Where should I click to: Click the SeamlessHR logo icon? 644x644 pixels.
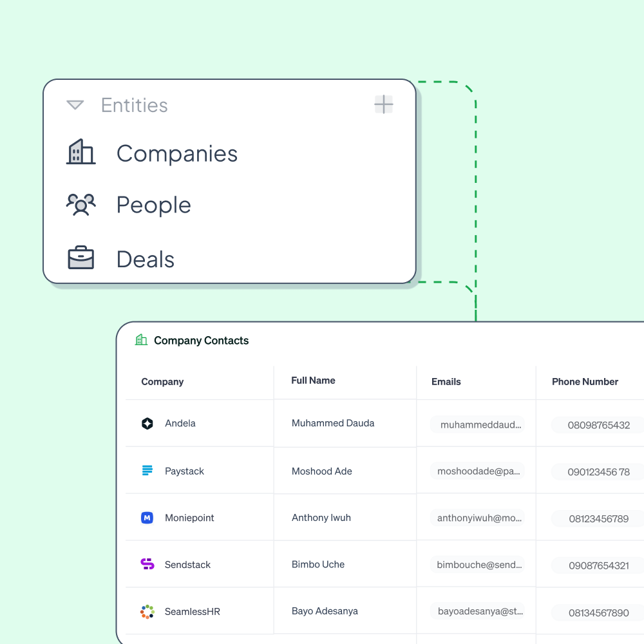147,611
